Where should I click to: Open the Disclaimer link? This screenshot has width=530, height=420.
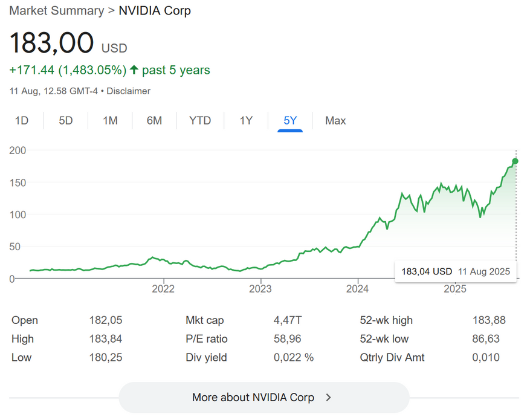coord(129,91)
